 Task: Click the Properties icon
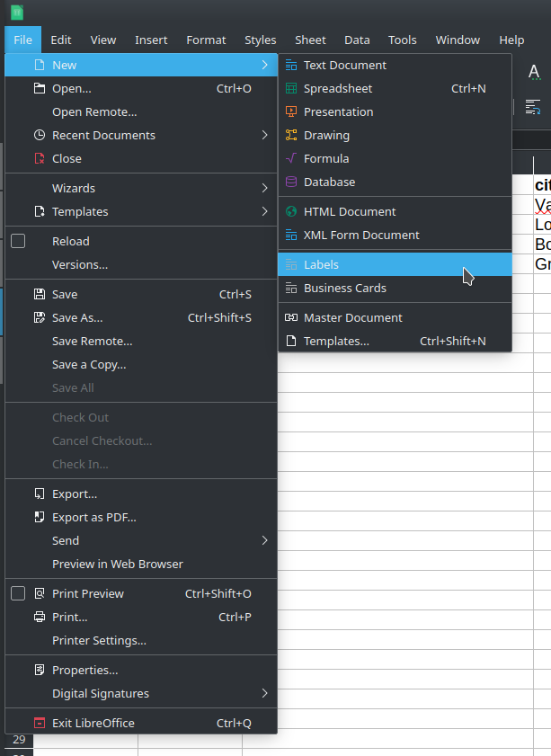click(x=40, y=670)
